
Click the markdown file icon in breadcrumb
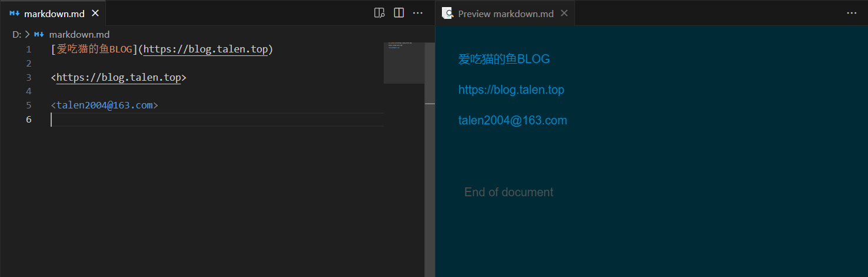[x=39, y=35]
